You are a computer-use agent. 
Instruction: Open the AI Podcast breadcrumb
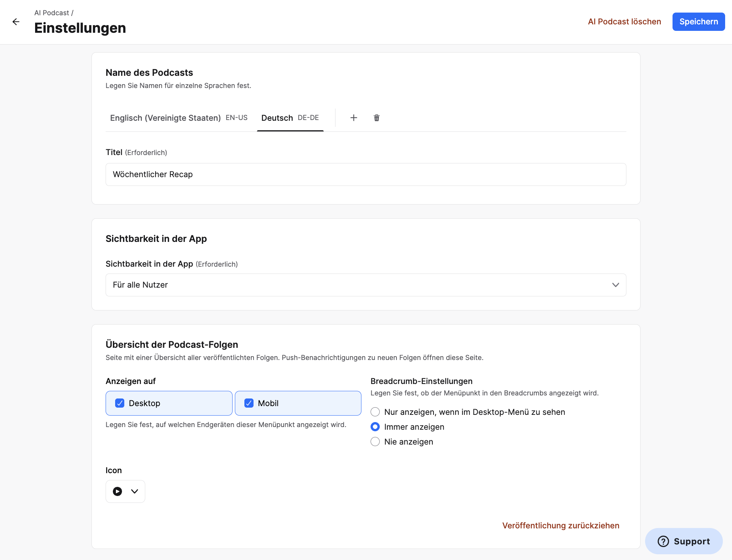pyautogui.click(x=51, y=13)
